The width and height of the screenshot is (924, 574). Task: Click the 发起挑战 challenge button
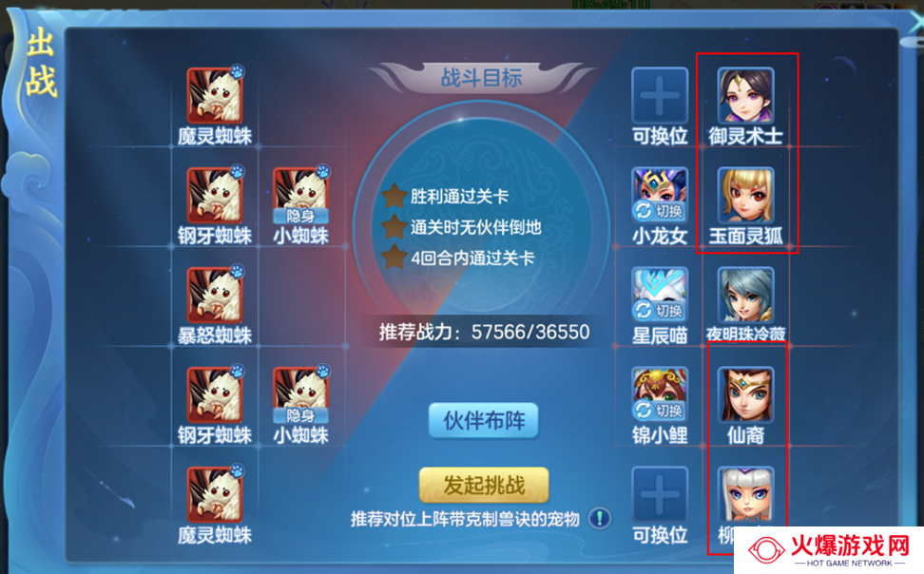[484, 485]
